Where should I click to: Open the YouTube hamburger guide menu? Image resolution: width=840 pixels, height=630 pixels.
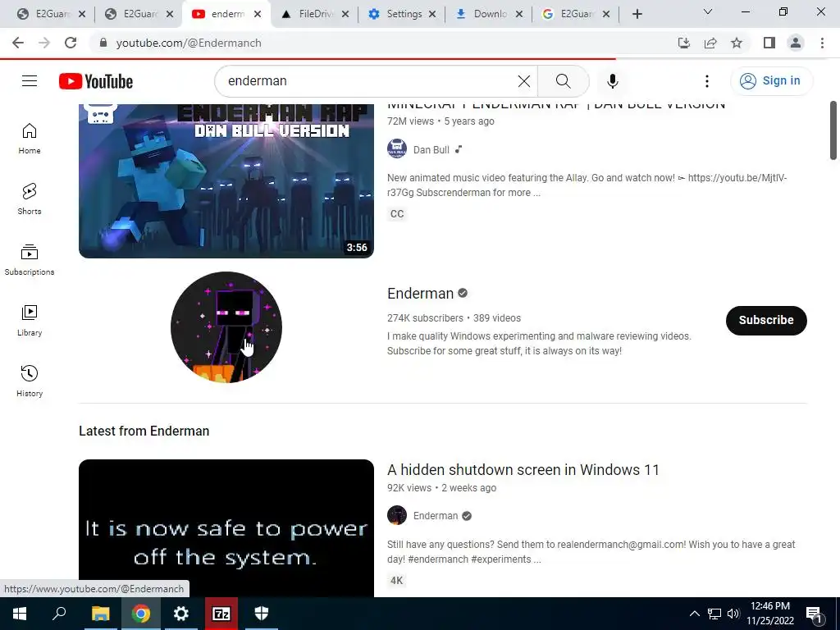pos(30,81)
